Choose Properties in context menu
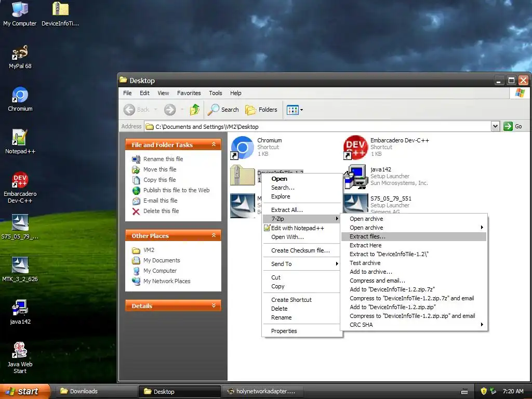 pos(284,331)
